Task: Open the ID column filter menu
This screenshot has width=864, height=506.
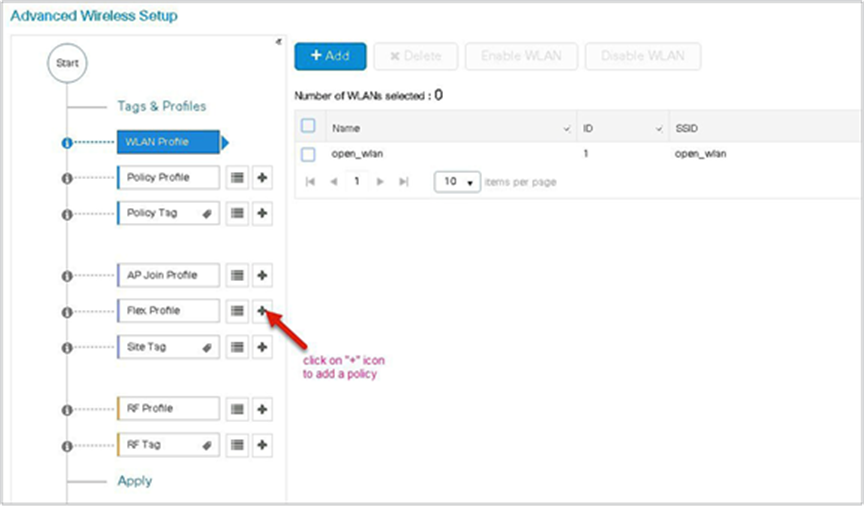Action: 659,129
